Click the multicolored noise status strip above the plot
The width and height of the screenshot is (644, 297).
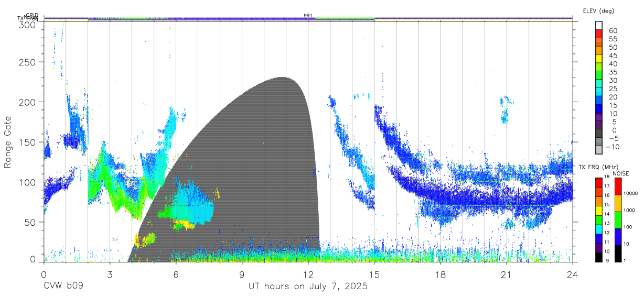pos(308,18)
